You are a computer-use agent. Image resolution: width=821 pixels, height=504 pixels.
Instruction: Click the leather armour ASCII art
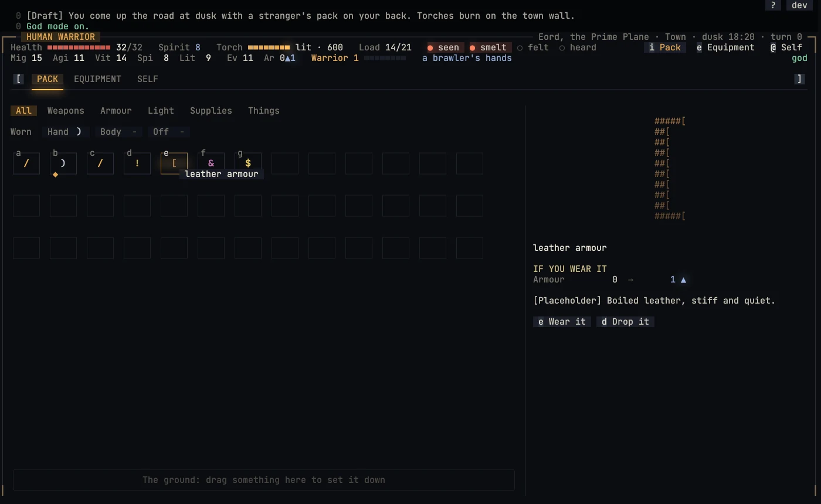pyautogui.click(x=670, y=169)
